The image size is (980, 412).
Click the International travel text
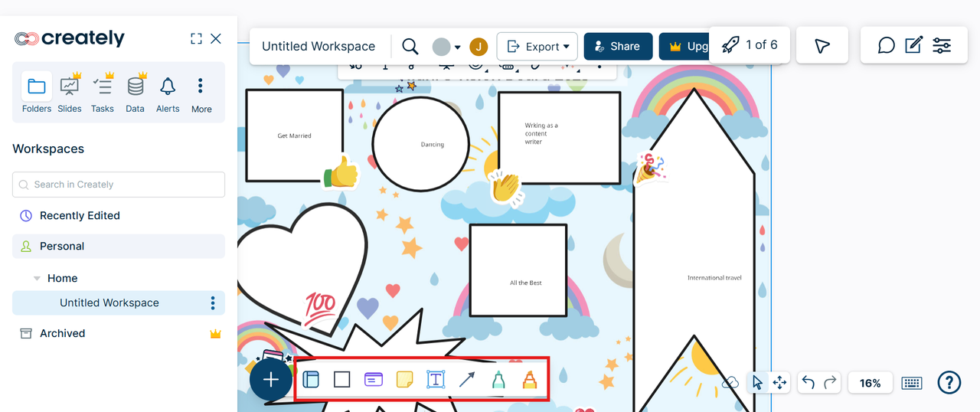point(714,278)
